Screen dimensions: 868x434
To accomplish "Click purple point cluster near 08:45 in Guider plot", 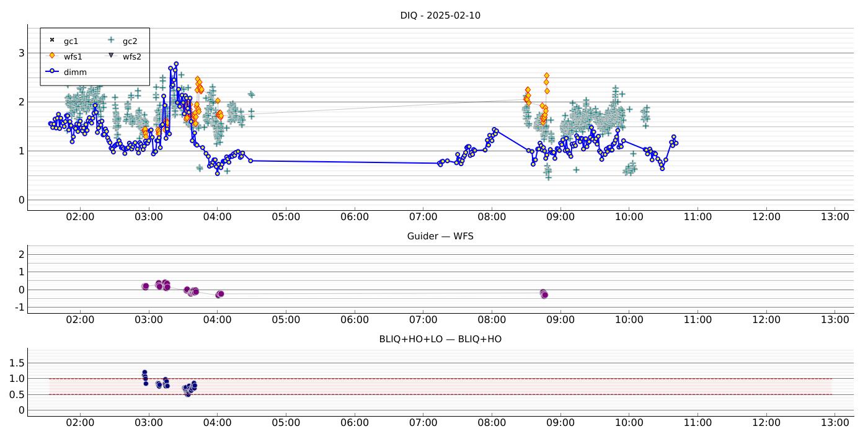I will click(544, 293).
